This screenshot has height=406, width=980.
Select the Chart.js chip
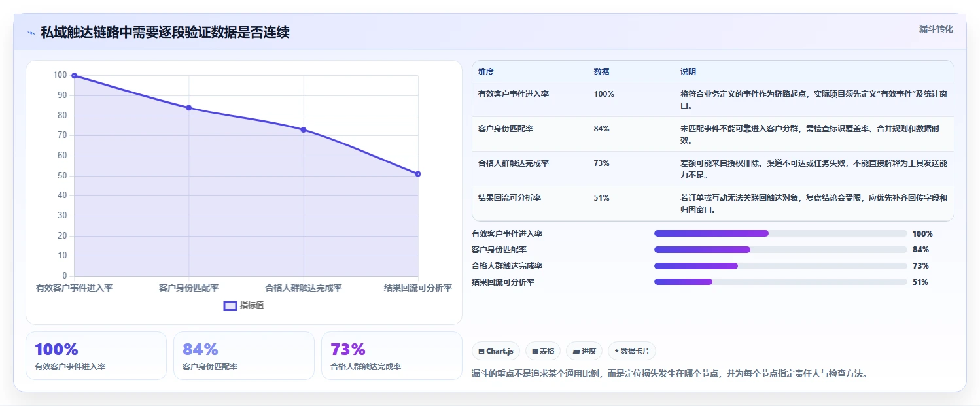click(495, 351)
